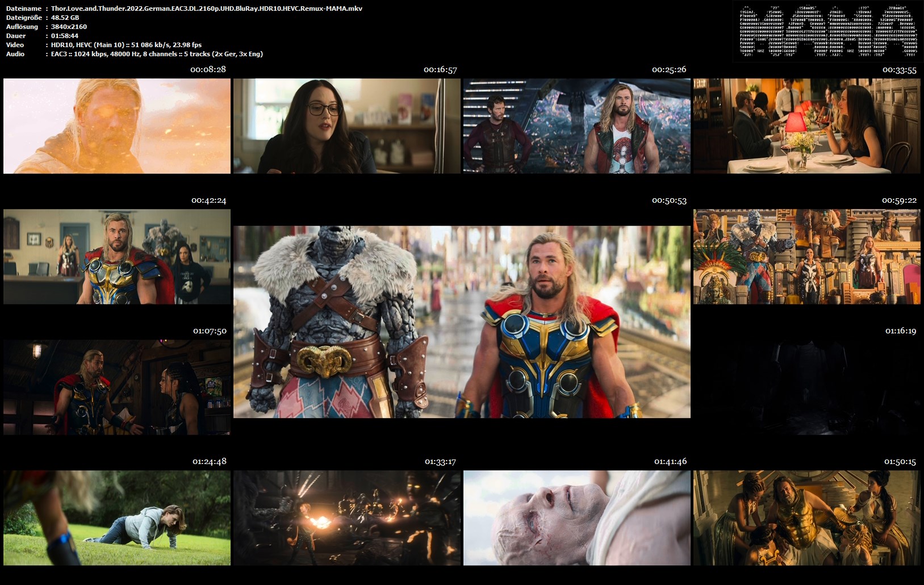Open the 00:59:22 golden city crowd thumbnail
The width and height of the screenshot is (924, 585).
806,257
